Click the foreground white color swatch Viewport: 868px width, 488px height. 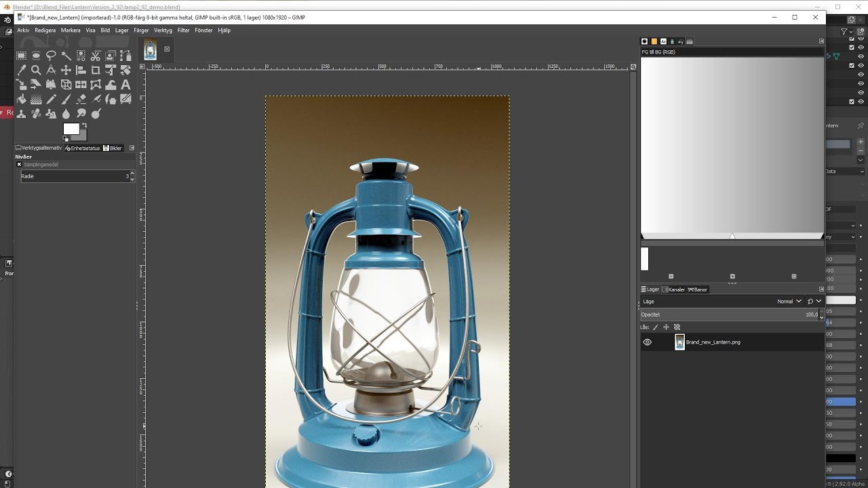point(71,129)
